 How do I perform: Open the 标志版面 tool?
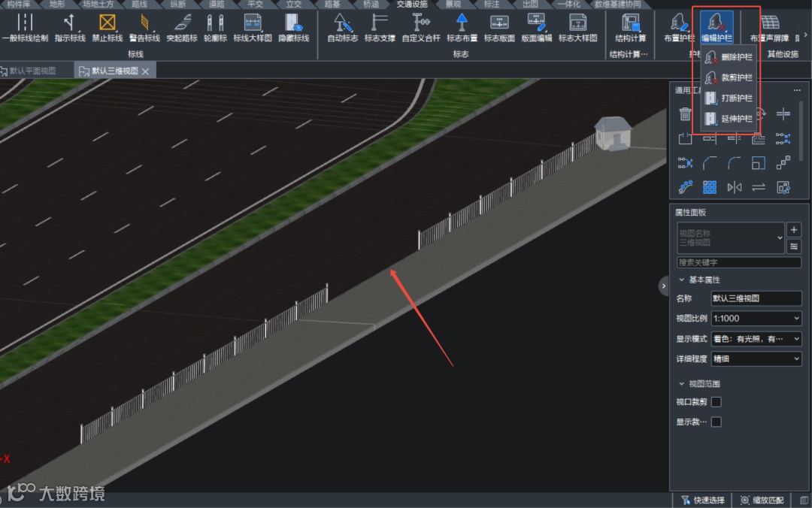pos(499,28)
